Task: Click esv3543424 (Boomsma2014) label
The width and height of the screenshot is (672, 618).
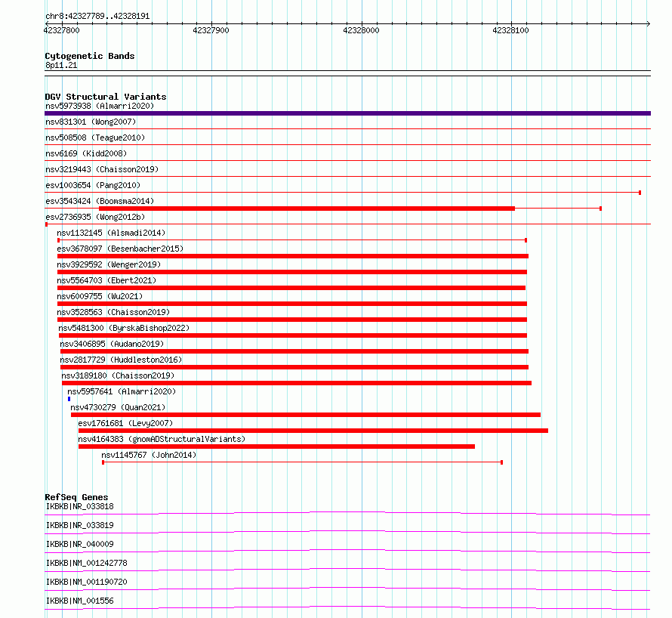Action: (100, 201)
